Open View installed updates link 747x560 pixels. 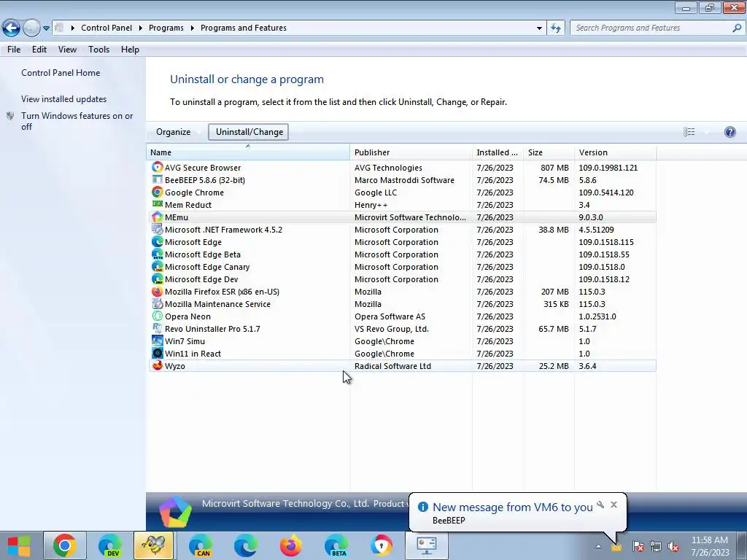(64, 99)
